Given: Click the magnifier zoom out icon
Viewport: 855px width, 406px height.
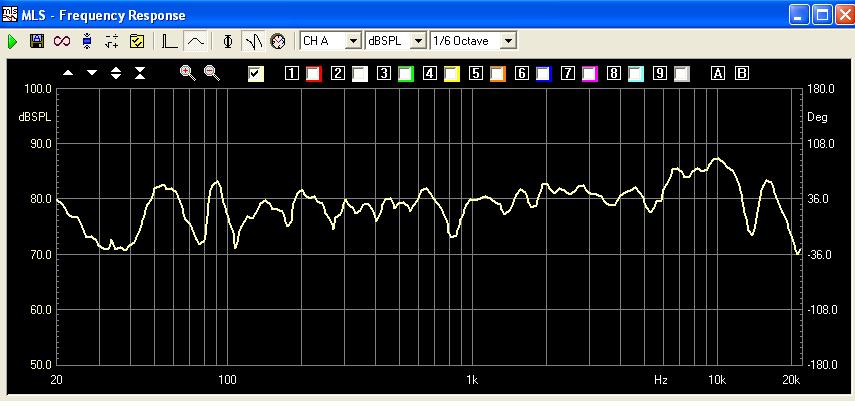Looking at the screenshot, I should [x=211, y=72].
